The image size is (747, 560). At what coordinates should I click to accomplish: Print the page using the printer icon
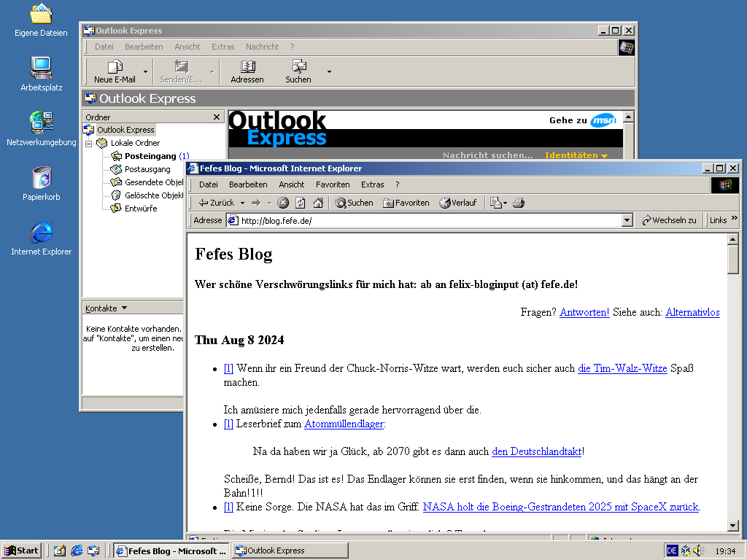click(x=519, y=203)
